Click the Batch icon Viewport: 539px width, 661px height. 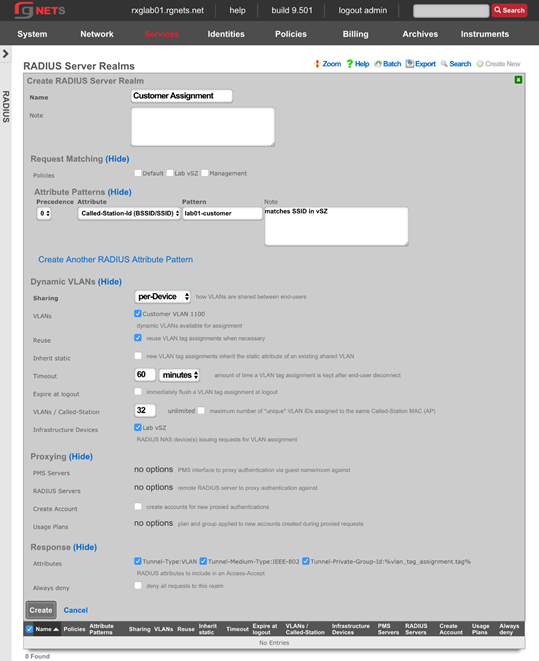pos(378,64)
